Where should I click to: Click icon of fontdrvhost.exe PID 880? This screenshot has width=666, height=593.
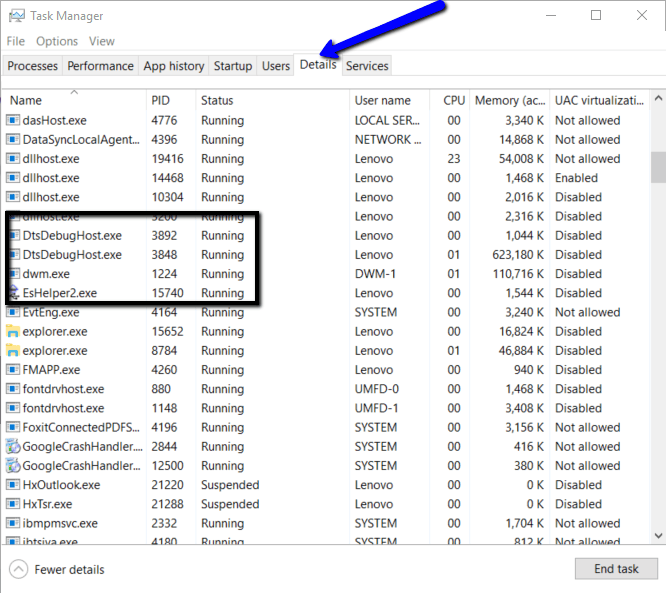coord(13,389)
